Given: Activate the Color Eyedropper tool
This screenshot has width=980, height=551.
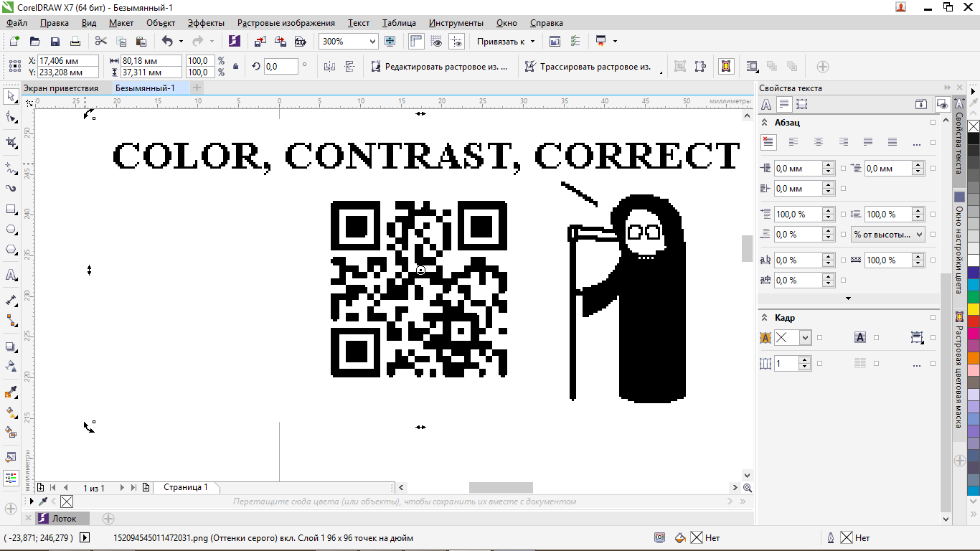Looking at the screenshot, I should point(11,392).
